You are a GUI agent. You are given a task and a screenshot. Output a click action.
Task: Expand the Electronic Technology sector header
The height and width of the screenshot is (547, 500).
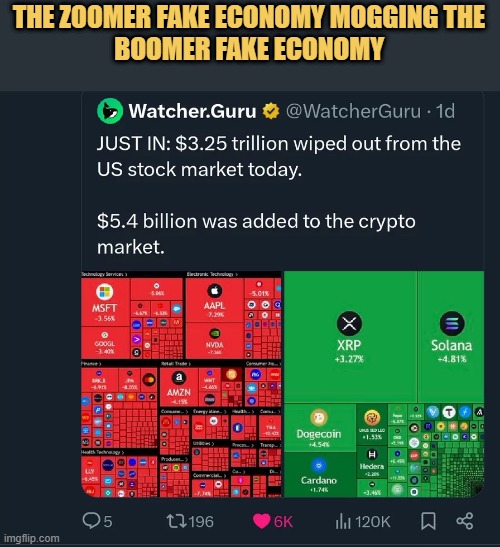pyautogui.click(x=212, y=274)
